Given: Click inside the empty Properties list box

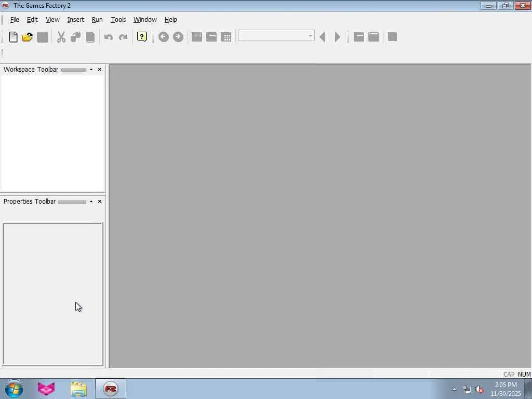Looking at the screenshot, I should tap(53, 294).
